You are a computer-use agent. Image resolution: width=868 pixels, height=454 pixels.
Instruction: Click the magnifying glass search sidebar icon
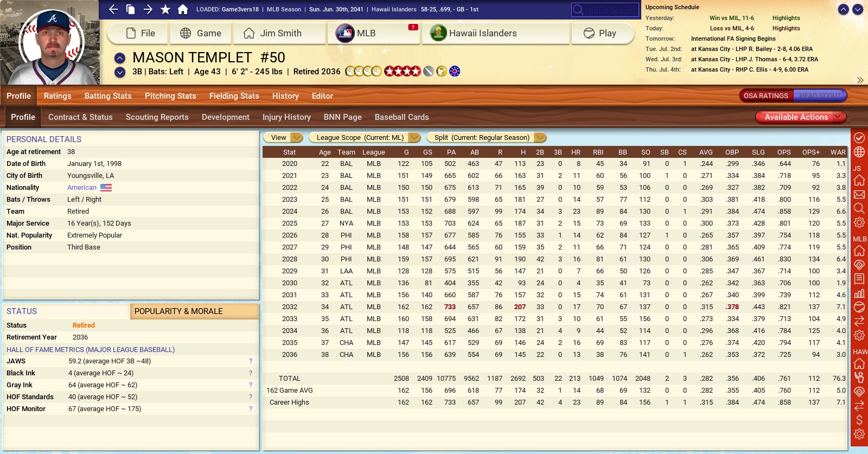tap(859, 208)
